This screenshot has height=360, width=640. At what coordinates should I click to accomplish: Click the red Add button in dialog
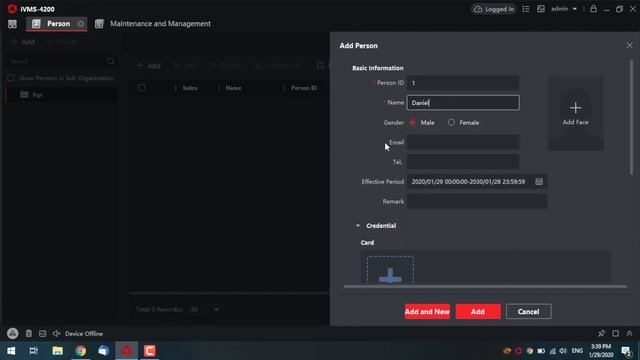[478, 311]
